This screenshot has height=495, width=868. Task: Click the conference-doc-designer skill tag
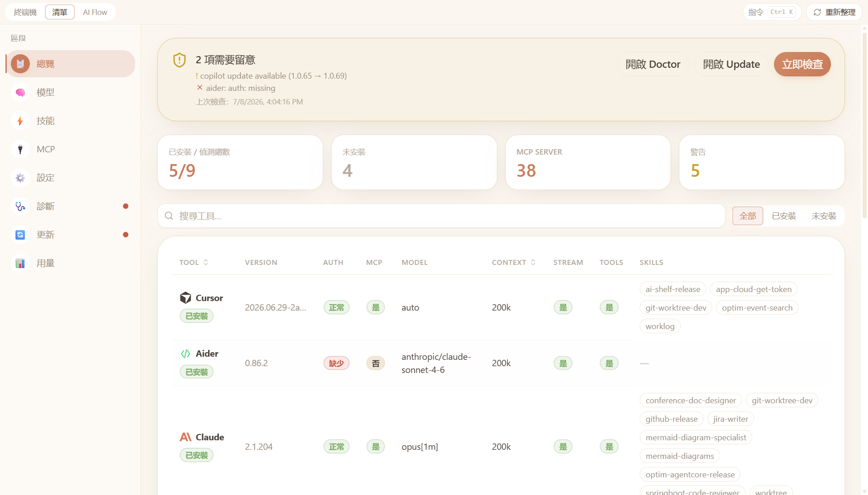691,401
